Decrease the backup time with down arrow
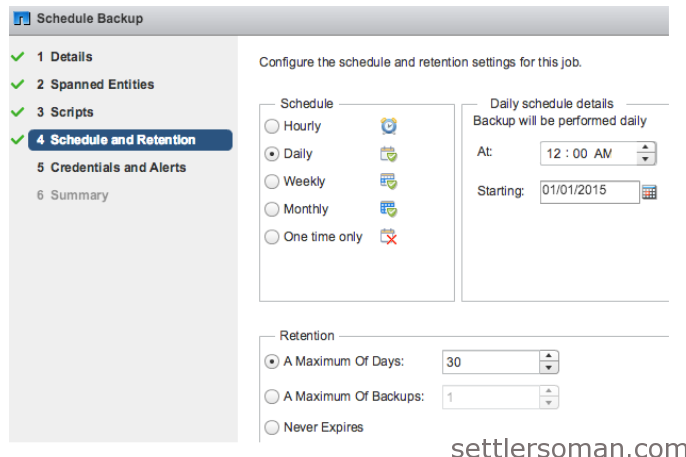This screenshot has width=686, height=457. point(645,159)
